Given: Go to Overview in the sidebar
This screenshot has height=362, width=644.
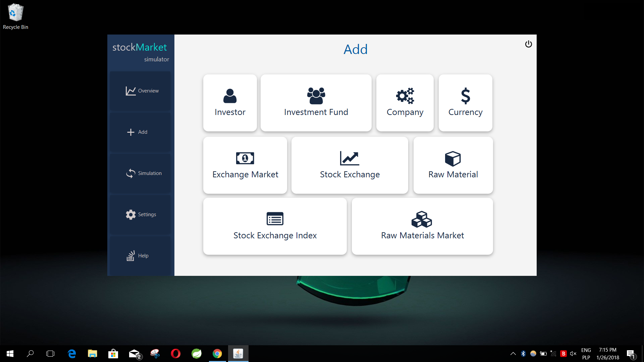Looking at the screenshot, I should (x=141, y=91).
